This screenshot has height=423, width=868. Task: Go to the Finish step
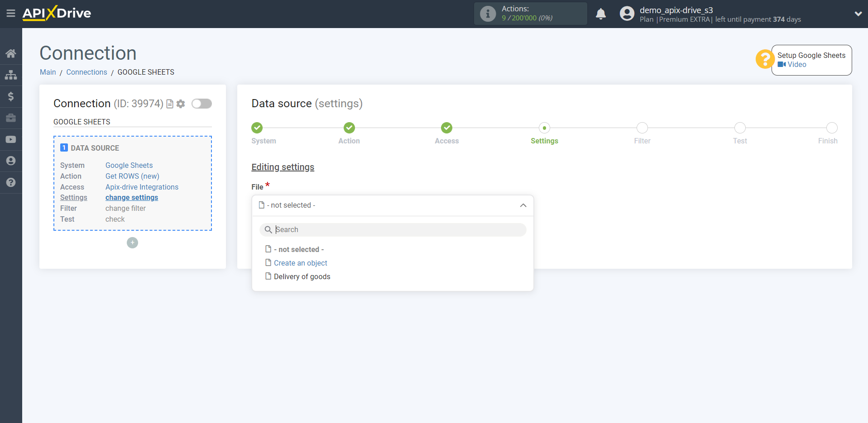pos(832,128)
